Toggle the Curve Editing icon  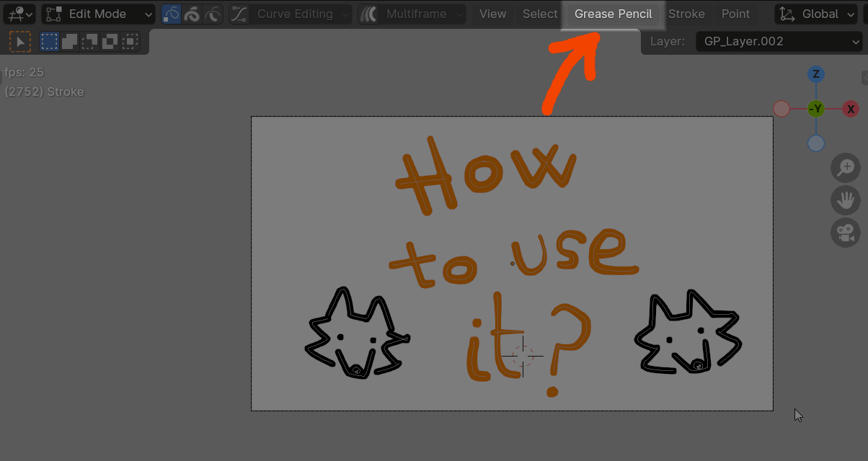(x=239, y=14)
